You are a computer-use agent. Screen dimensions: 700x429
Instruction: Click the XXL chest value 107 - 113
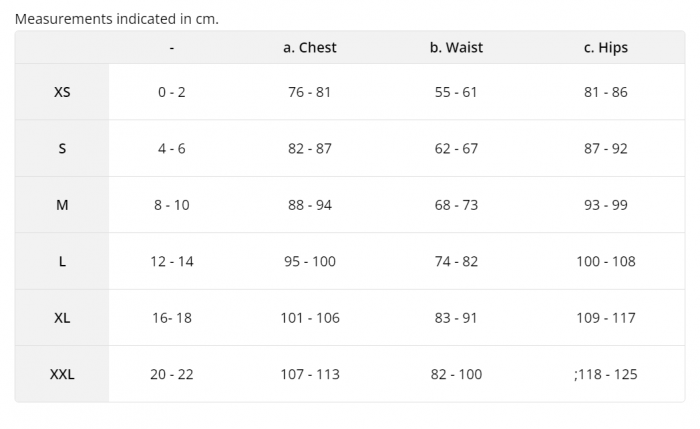pyautogui.click(x=310, y=374)
